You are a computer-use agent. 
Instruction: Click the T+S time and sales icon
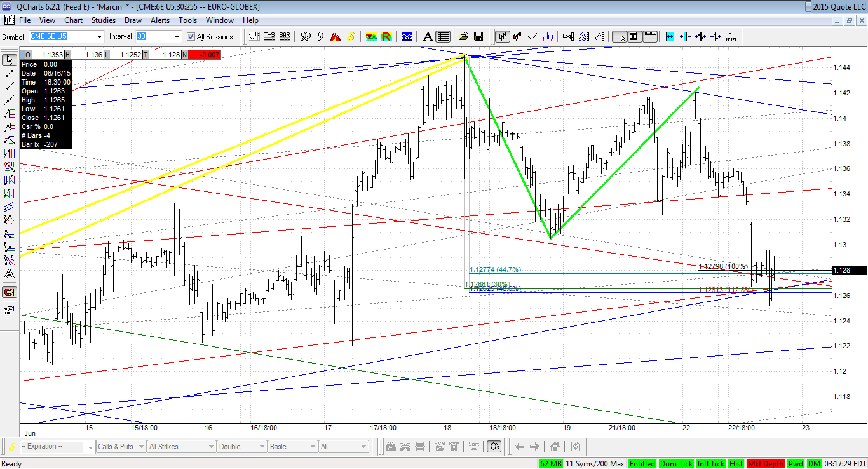pyautogui.click(x=269, y=37)
